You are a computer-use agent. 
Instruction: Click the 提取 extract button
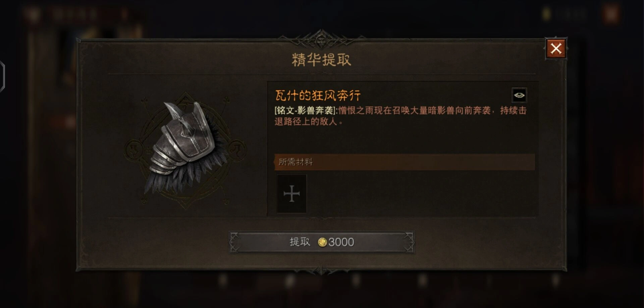pos(321,242)
